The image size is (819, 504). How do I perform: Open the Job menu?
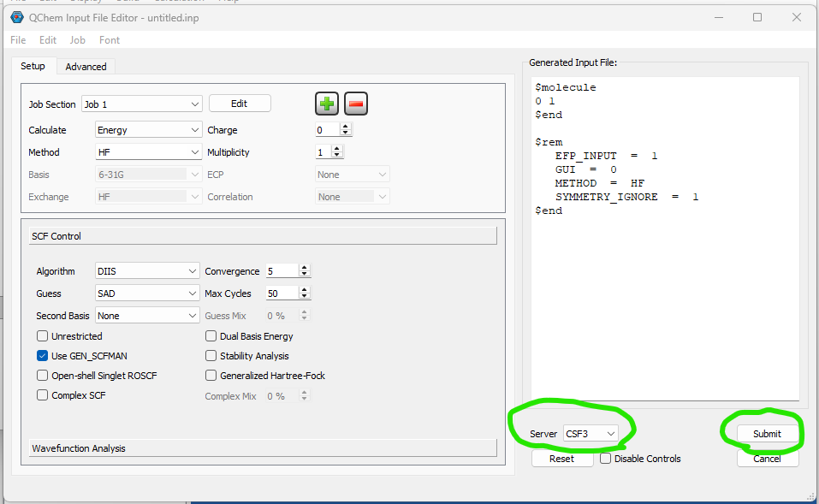(77, 40)
